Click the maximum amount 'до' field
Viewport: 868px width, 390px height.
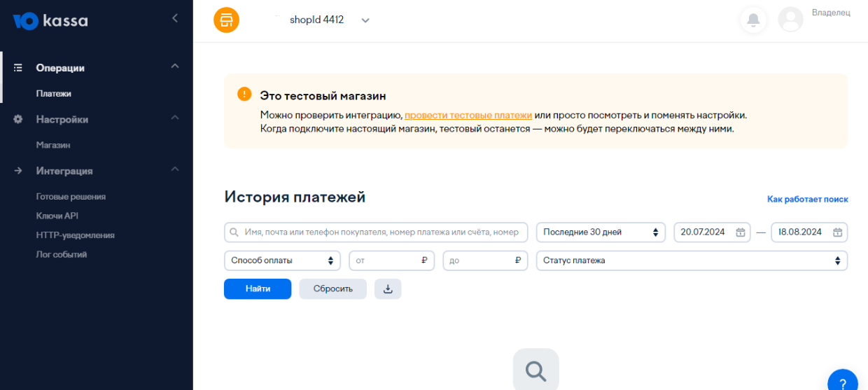pyautogui.click(x=486, y=260)
